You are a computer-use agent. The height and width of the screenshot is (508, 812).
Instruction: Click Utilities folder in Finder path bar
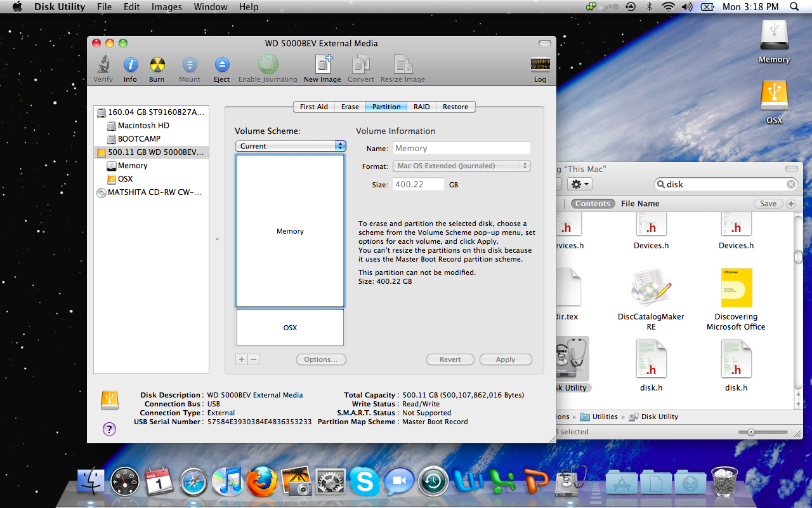coord(599,417)
